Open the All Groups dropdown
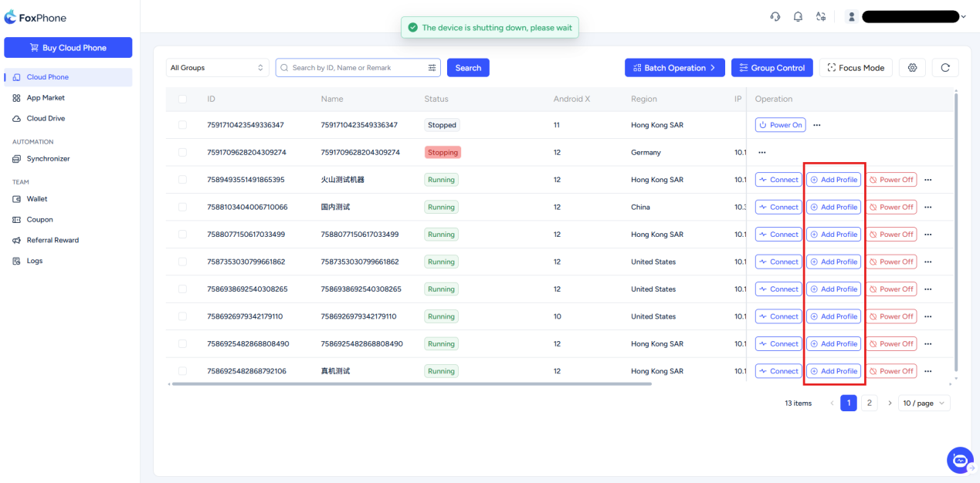 tap(217, 68)
